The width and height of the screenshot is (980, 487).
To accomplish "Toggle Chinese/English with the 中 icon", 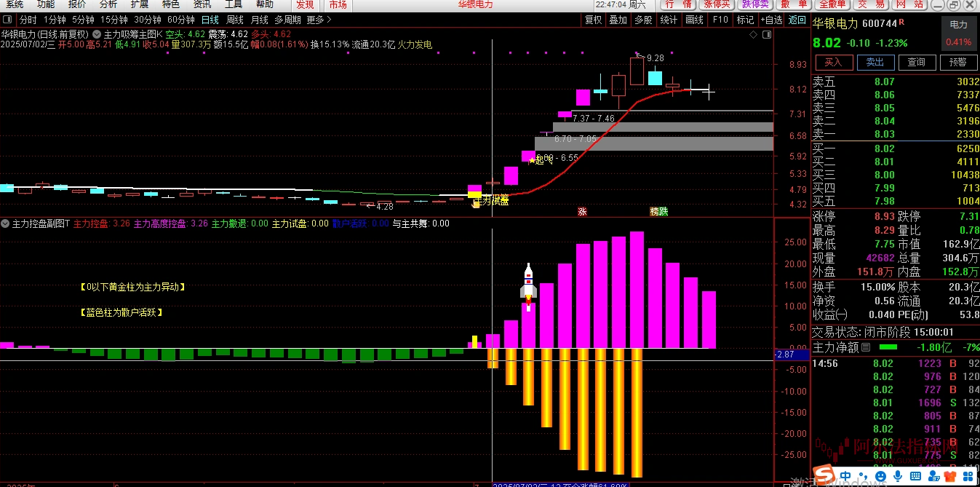I will 845,477.
